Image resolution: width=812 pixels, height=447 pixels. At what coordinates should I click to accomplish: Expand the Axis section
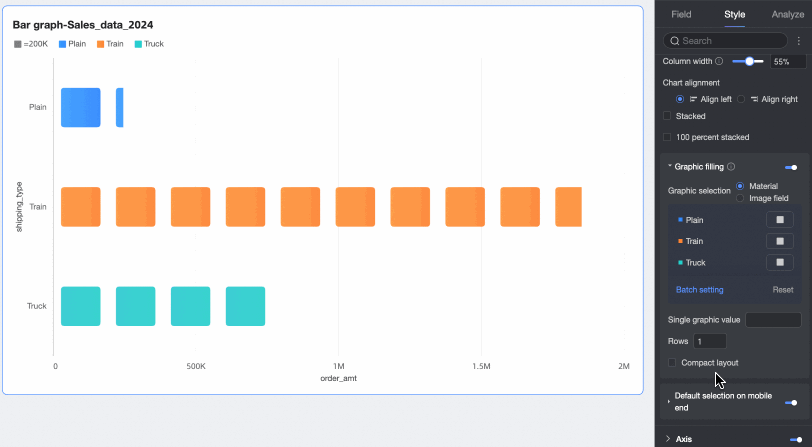click(x=668, y=439)
